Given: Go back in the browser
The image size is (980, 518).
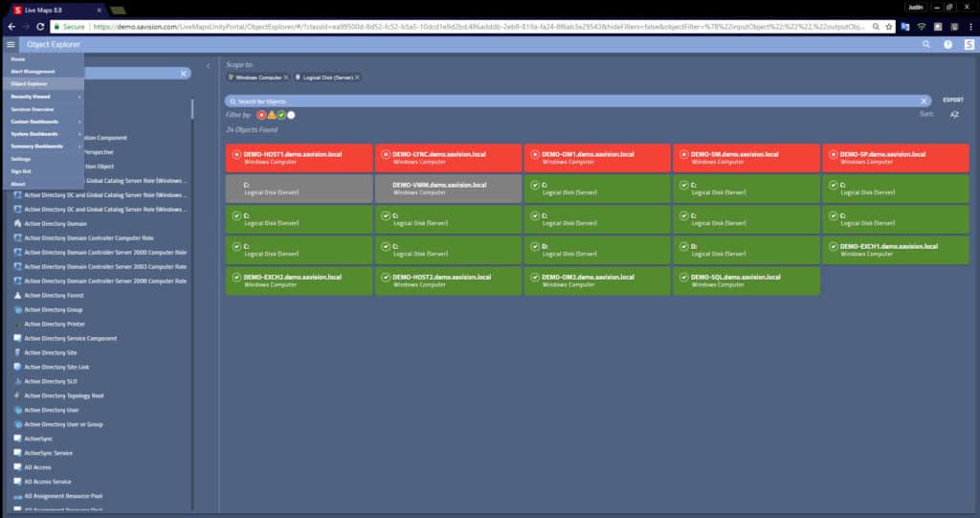Looking at the screenshot, I should click(x=11, y=26).
